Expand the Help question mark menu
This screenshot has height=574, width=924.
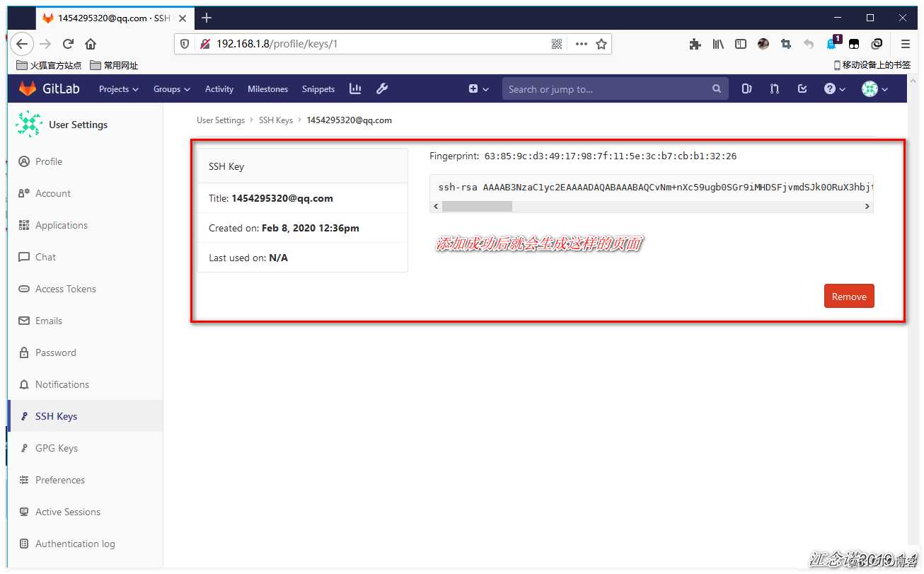click(835, 89)
